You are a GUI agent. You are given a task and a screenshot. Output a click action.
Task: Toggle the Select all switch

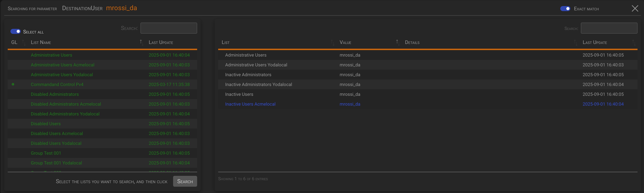click(x=15, y=32)
